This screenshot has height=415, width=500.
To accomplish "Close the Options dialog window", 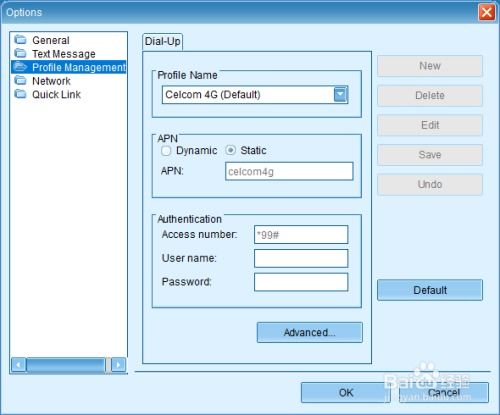I will coord(486,13).
